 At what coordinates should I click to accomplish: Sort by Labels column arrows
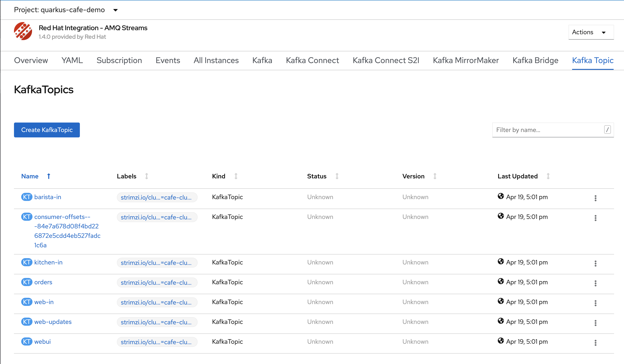pyautogui.click(x=147, y=176)
